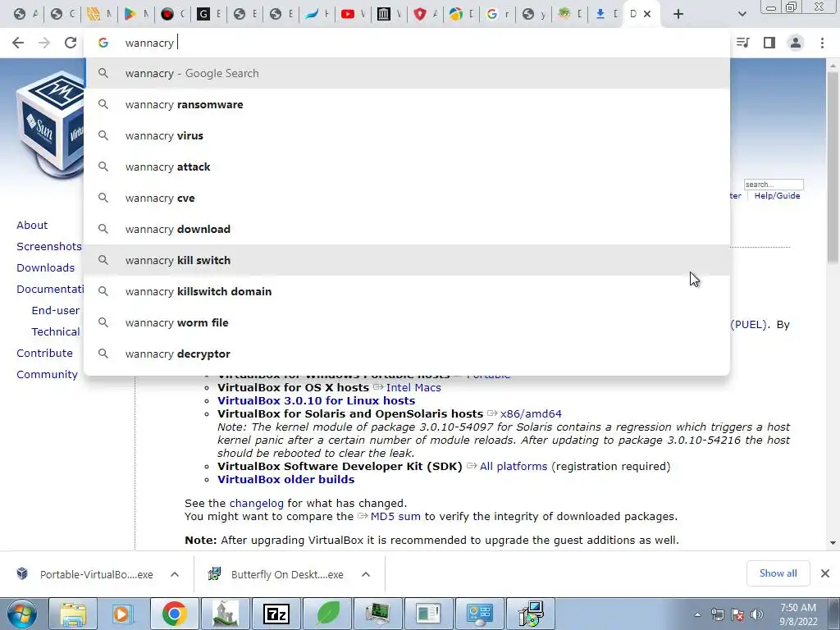Open the Technical documentation link
The width and height of the screenshot is (840, 630).
tap(56, 332)
